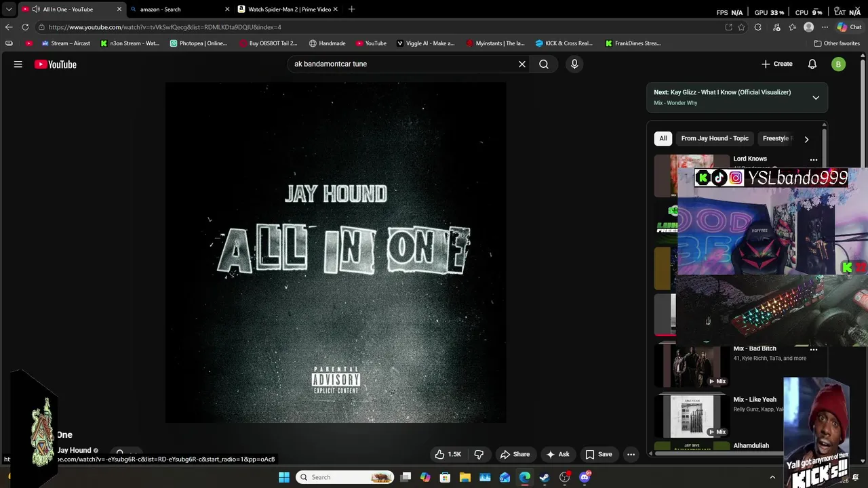
Task: Open the favorites list icon
Action: [x=792, y=27]
